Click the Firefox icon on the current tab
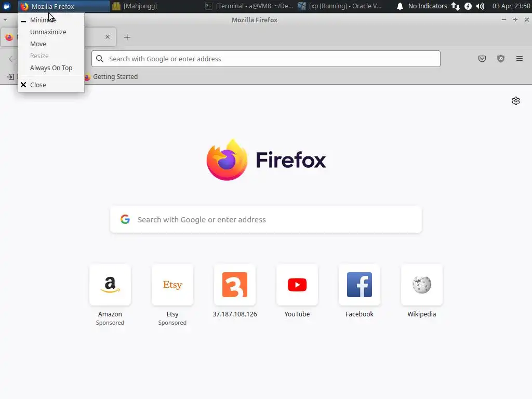 click(9, 37)
